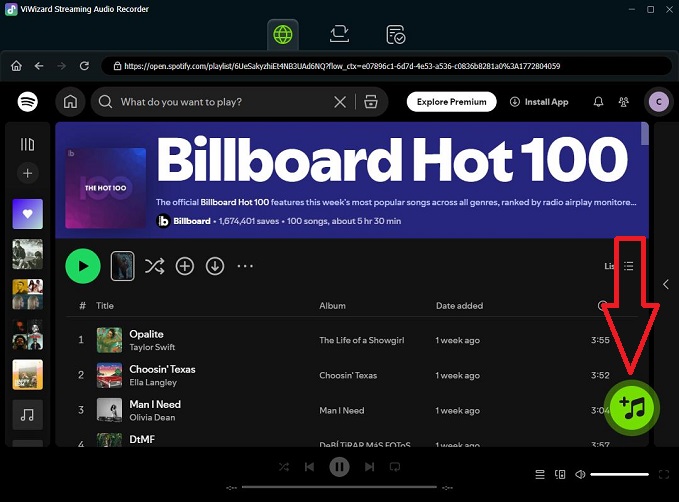Viewport: 679px width, 502px height.
Task: Go back with the left arrow
Action: click(39, 66)
